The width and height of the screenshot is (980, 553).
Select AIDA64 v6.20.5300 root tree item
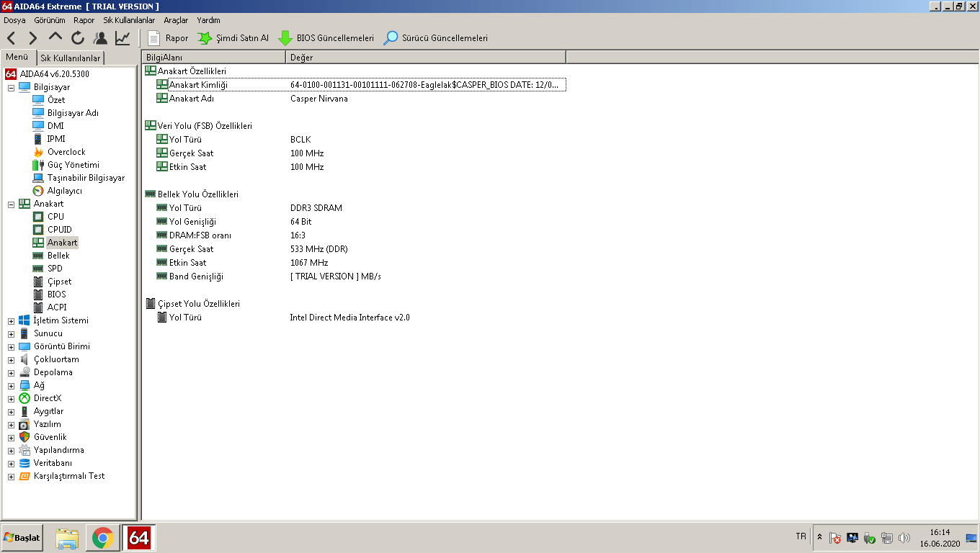[x=54, y=73]
